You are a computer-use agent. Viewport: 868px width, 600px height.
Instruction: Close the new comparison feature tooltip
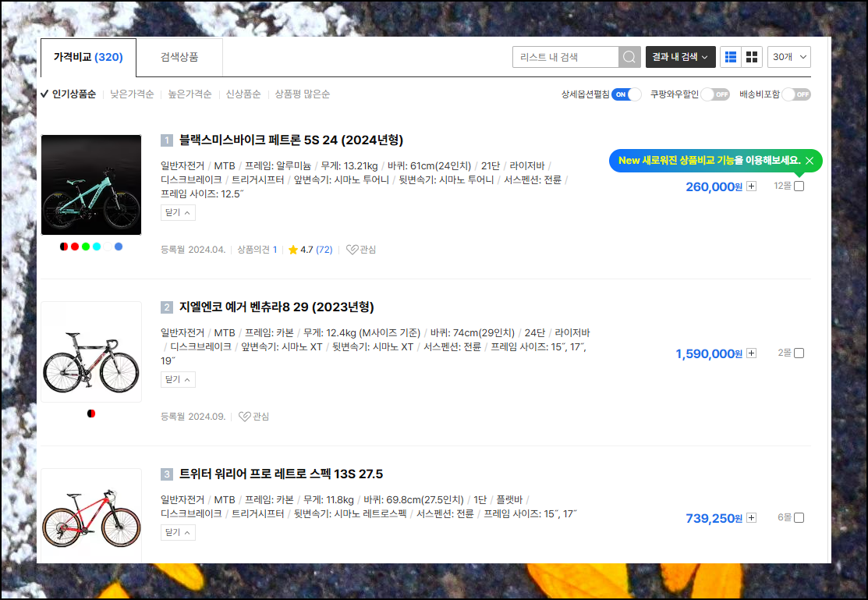tap(810, 161)
